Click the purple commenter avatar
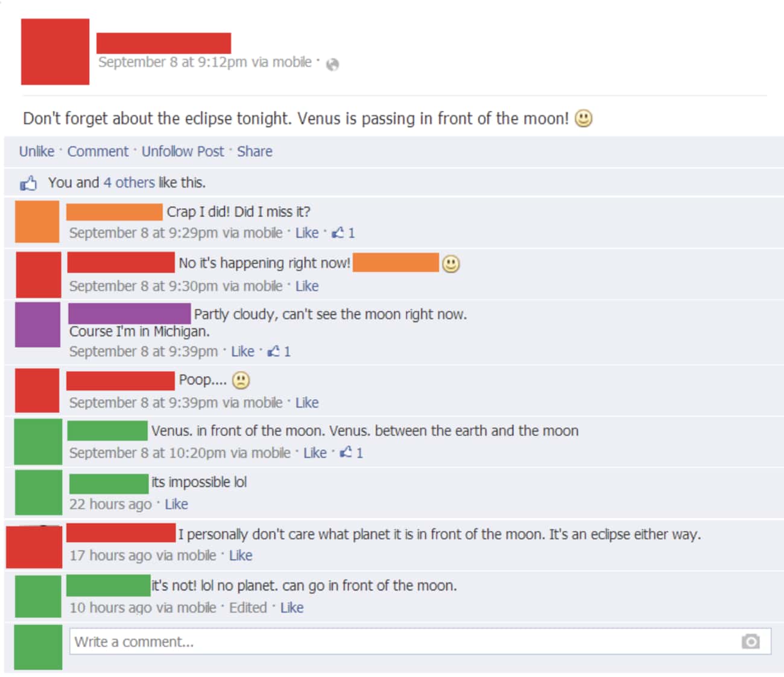784x677 pixels. [x=37, y=324]
